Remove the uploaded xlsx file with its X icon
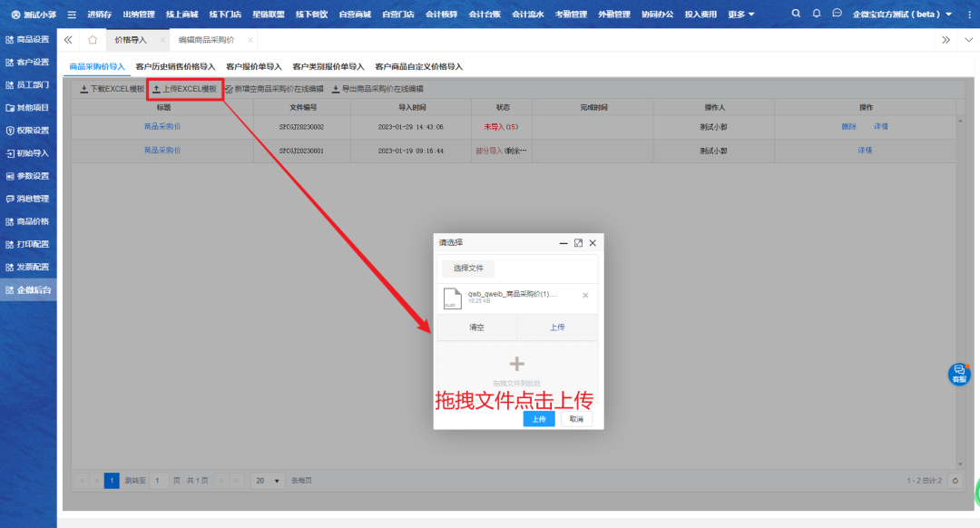The width and height of the screenshot is (980, 528). [585, 295]
